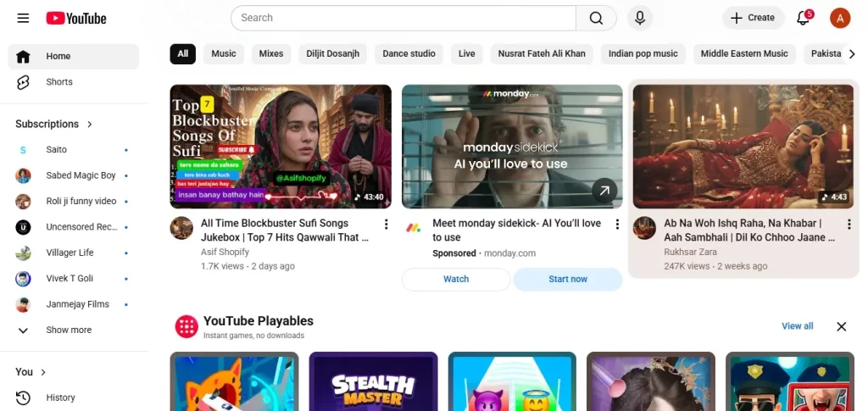Open Shorts from the sidebar
868x411 pixels.
(x=73, y=82)
